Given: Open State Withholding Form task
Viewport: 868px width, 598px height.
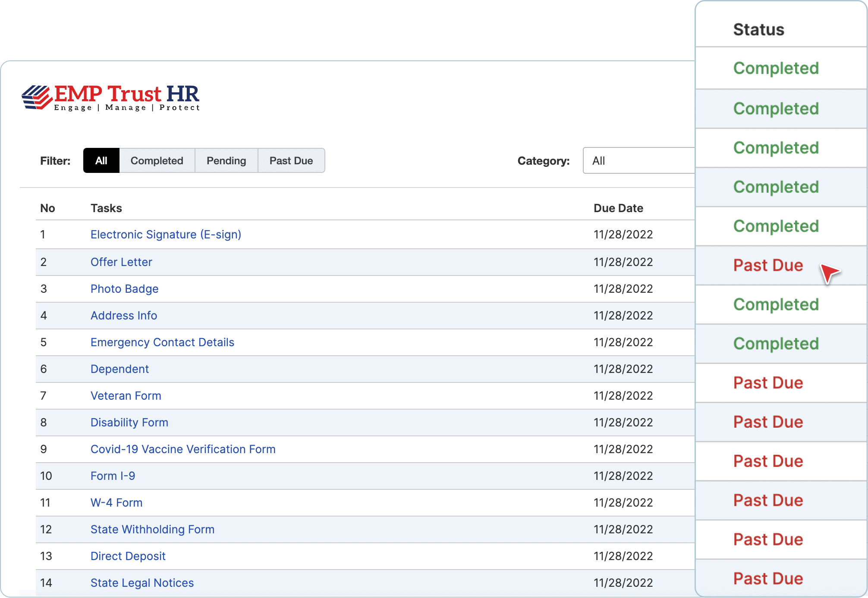Looking at the screenshot, I should 152,529.
